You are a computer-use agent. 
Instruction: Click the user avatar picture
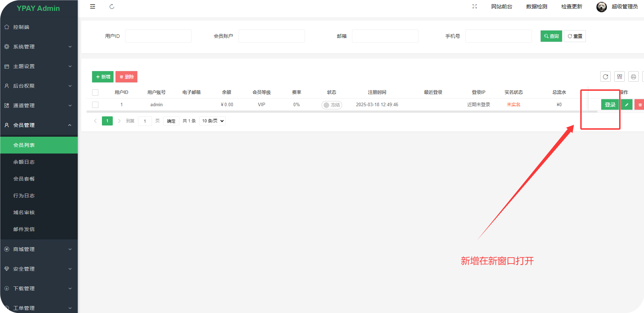[x=602, y=7]
